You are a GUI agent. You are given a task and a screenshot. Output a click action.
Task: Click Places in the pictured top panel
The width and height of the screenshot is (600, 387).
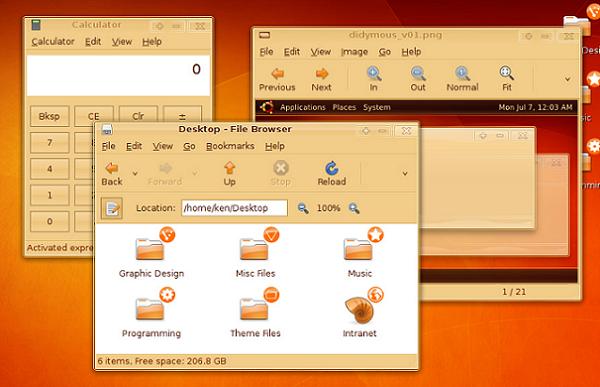pos(344,108)
